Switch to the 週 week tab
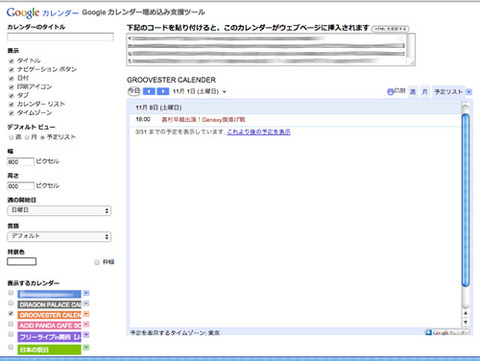The height and width of the screenshot is (361, 480). coord(413,92)
